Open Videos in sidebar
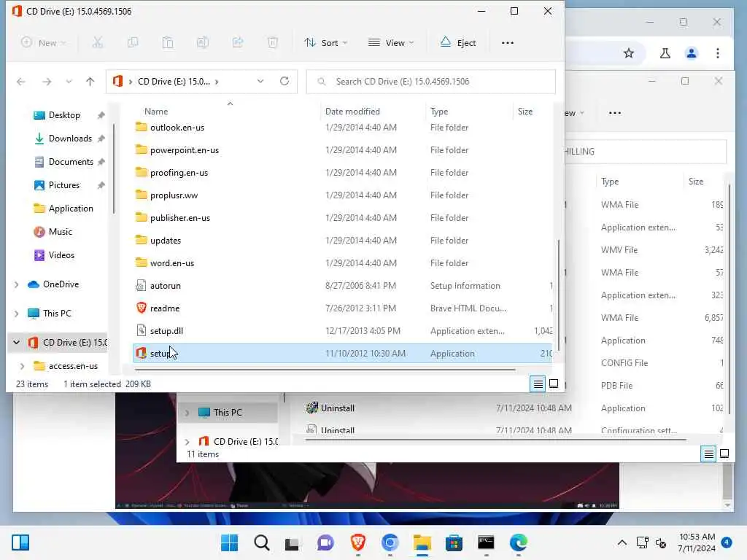The height and width of the screenshot is (560, 747). pos(61,255)
